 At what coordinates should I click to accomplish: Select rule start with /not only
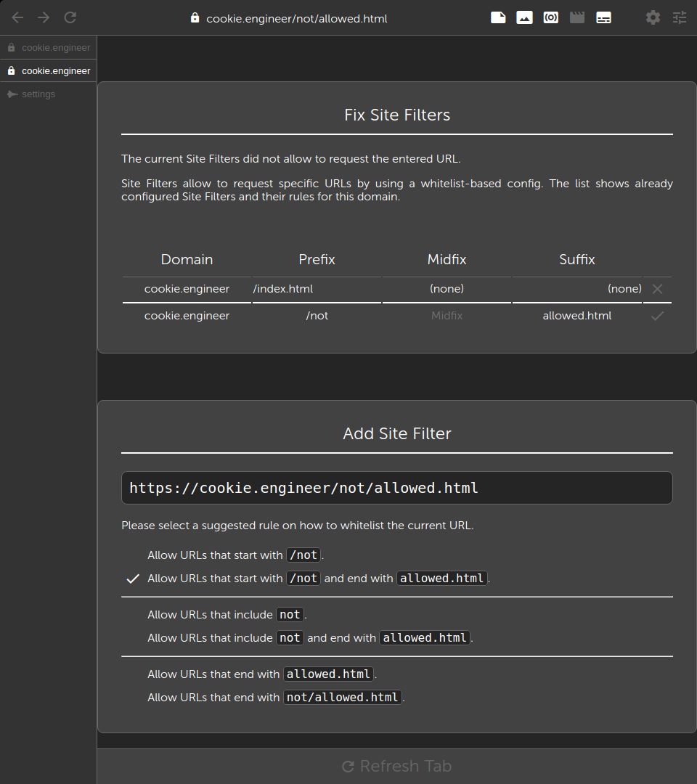(235, 555)
